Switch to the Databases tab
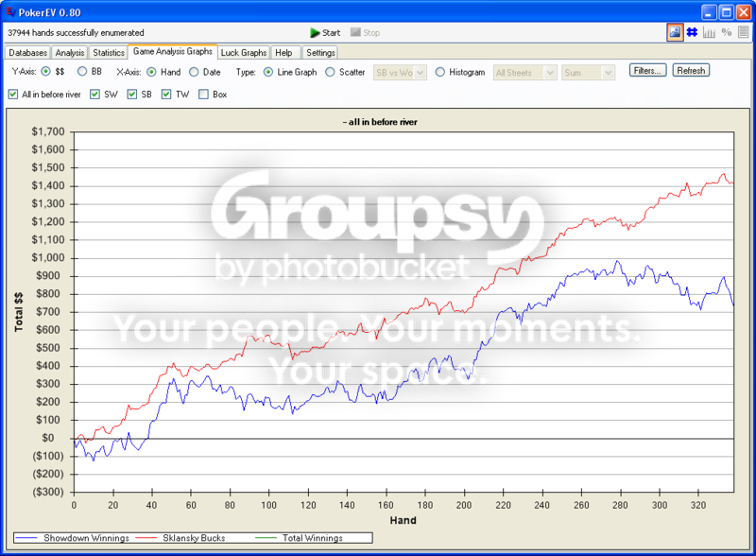This screenshot has width=756, height=556. pos(28,53)
